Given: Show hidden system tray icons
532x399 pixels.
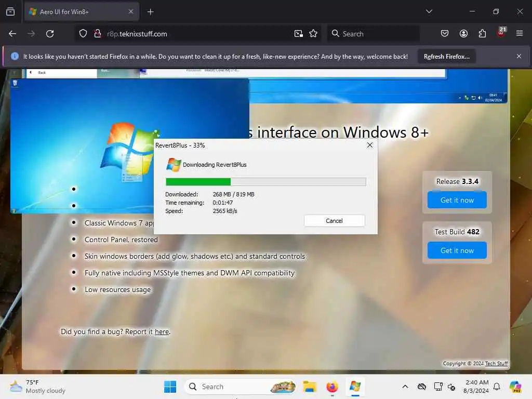Looking at the screenshot, I should [405, 387].
